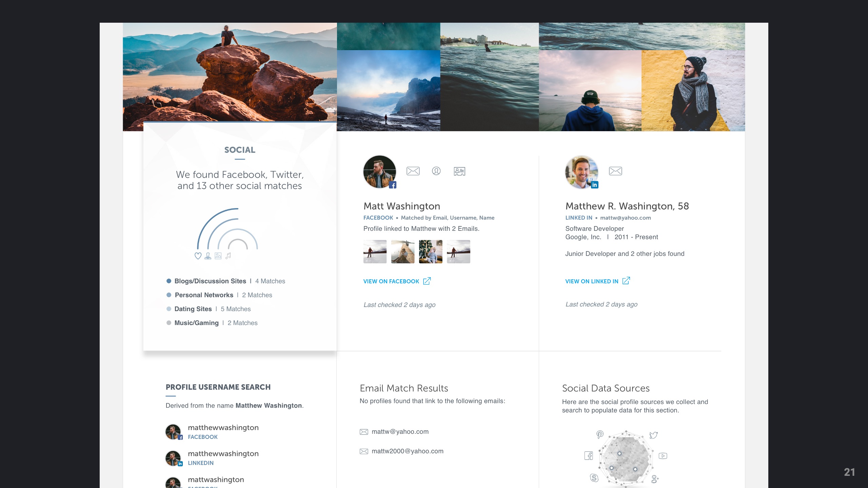
Task: Click the Twitter bird icon in Social Data Sources
Action: [653, 435]
